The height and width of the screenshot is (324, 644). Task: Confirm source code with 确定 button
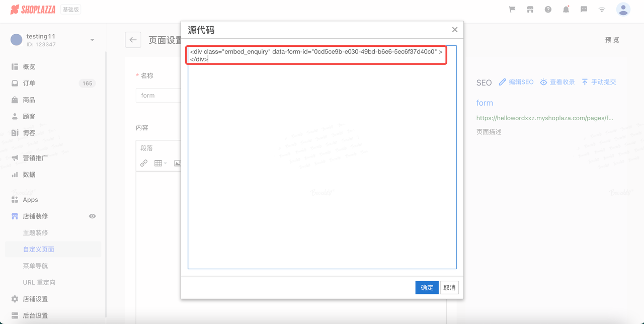click(427, 288)
